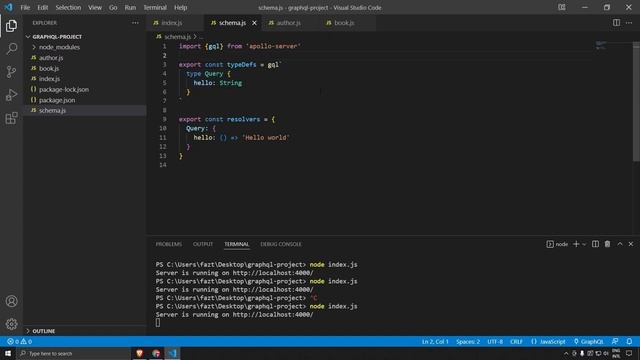This screenshot has height=360, width=640.
Task: Click UTF-8 encoding in status bar
Action: 495,342
